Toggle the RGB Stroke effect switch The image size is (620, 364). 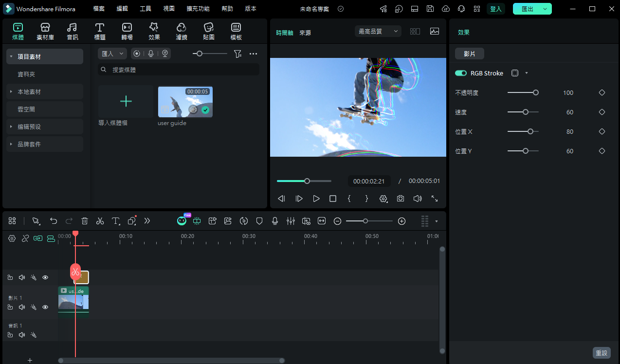[460, 73]
